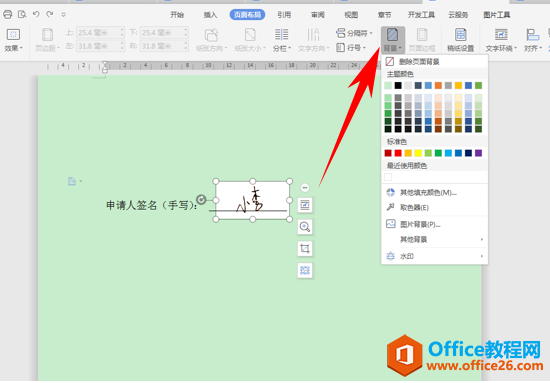Click the image frame settings icon below crop

click(305, 270)
